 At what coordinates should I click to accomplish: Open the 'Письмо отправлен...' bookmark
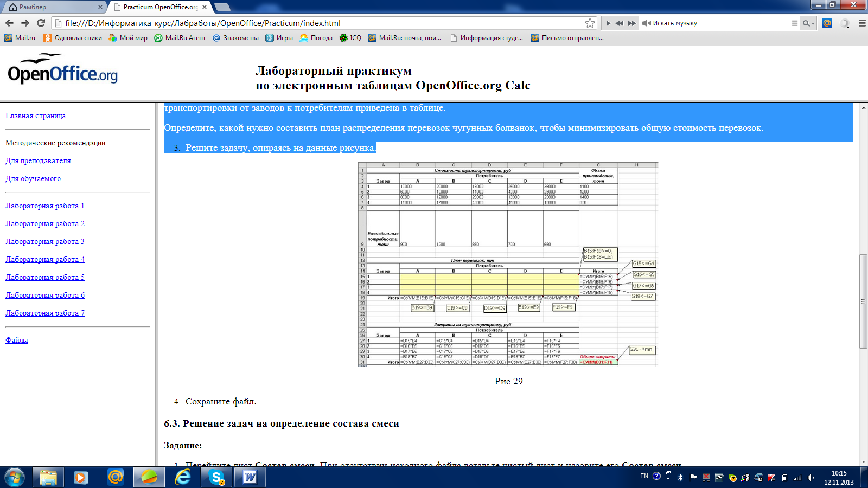[x=567, y=38]
